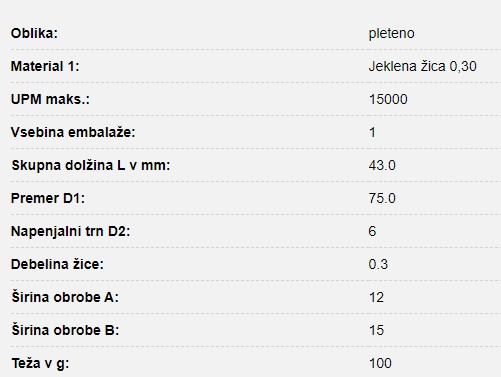Select Napenjalni trn value 6
The image size is (501, 377).
click(x=372, y=231)
